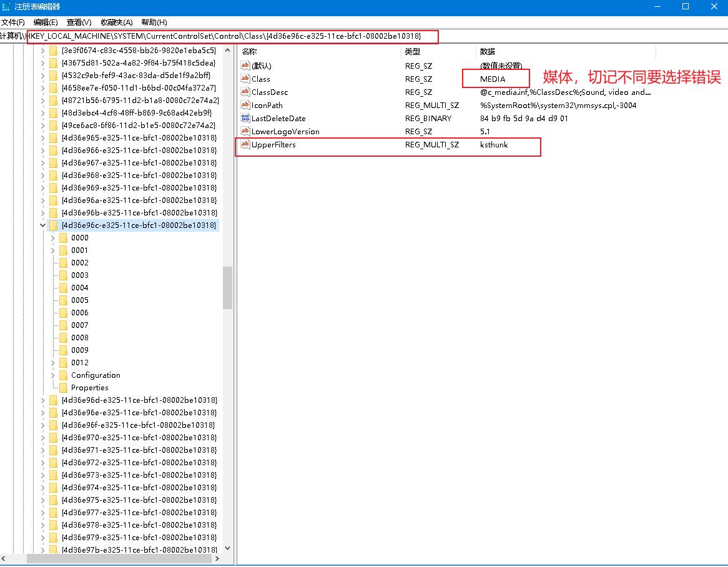The width and height of the screenshot is (728, 567).
Task: Expand the 0000 subkey
Action: pyautogui.click(x=53, y=238)
